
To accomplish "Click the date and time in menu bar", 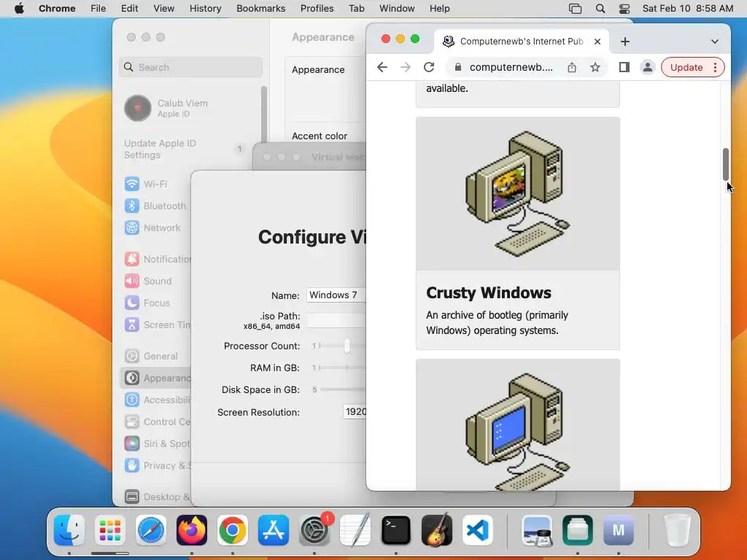I will coord(687,8).
